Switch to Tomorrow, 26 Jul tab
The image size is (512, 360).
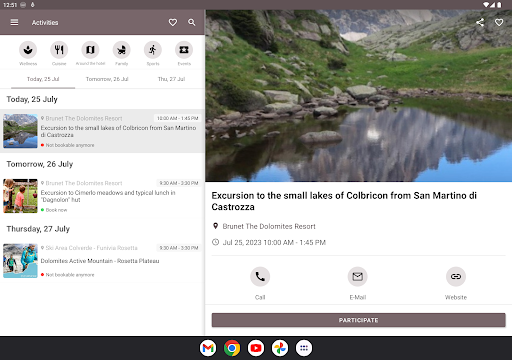[x=107, y=79]
